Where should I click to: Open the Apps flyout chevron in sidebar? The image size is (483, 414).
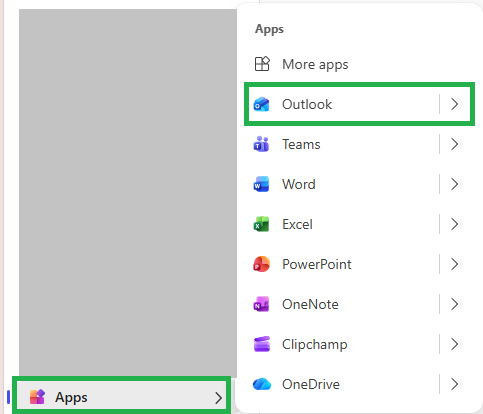(218, 398)
